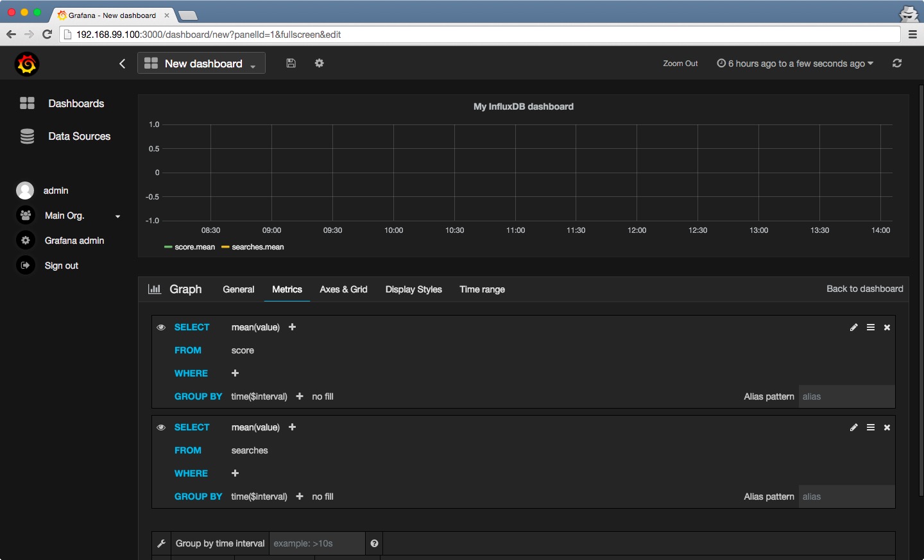Add a GROUP BY clause to score query

pyautogui.click(x=299, y=396)
